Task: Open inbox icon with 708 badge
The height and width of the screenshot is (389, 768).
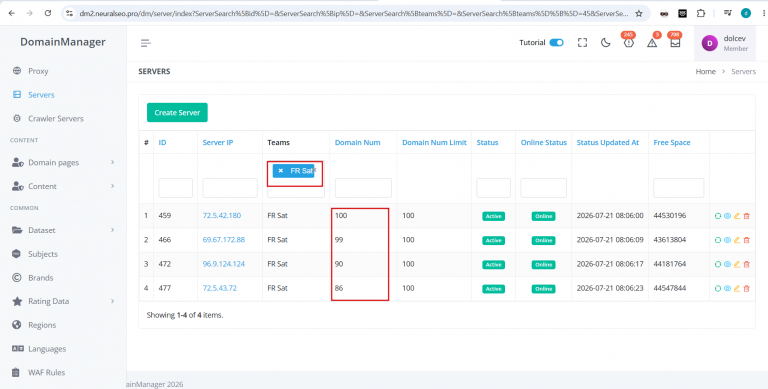Action: tap(675, 43)
